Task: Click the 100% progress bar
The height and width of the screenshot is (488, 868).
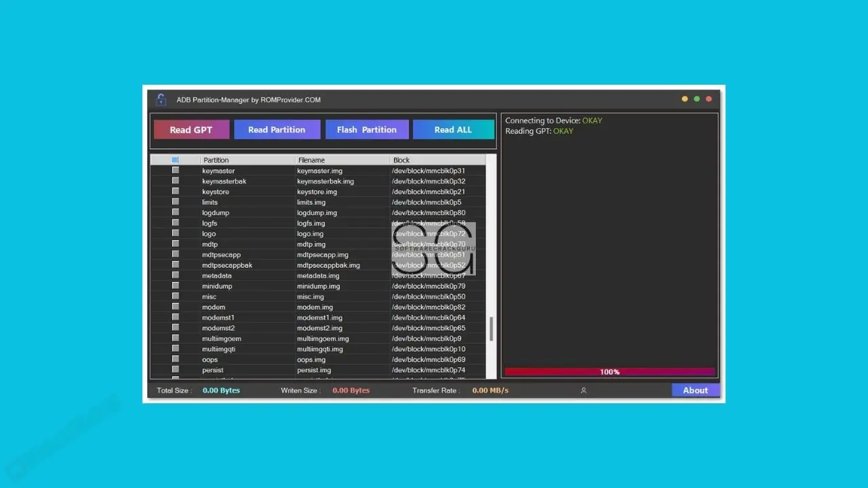Action: click(610, 372)
